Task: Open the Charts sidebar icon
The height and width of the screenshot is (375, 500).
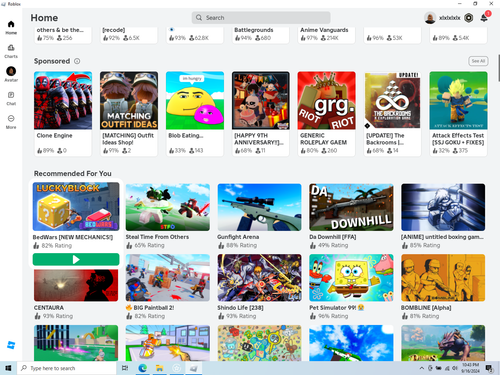Action: tap(11, 48)
